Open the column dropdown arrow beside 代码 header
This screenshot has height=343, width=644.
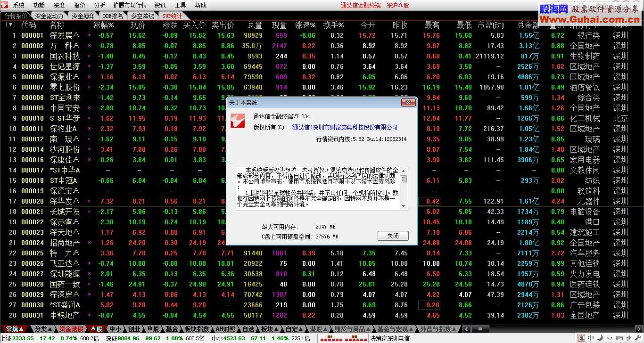click(10, 25)
